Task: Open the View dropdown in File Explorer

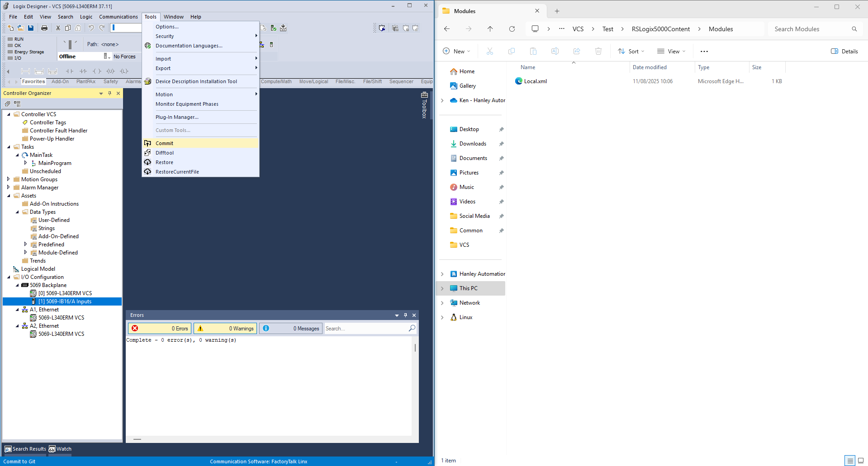Action: point(671,51)
